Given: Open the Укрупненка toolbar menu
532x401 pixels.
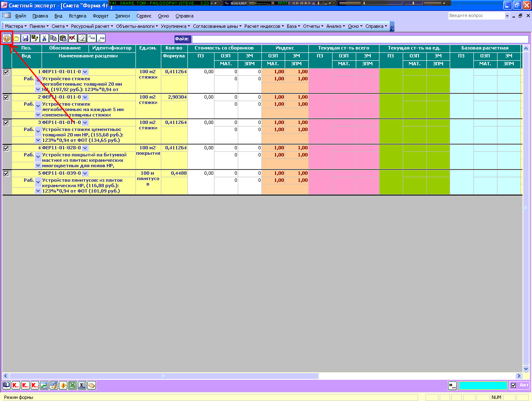Looking at the screenshot, I should coord(175,26).
